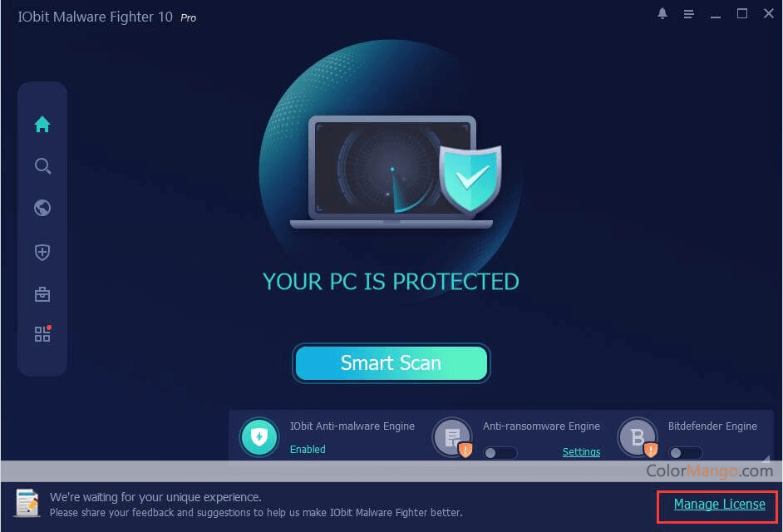783x532 pixels.
Task: Open Action Center grid icon
Action: (42, 333)
